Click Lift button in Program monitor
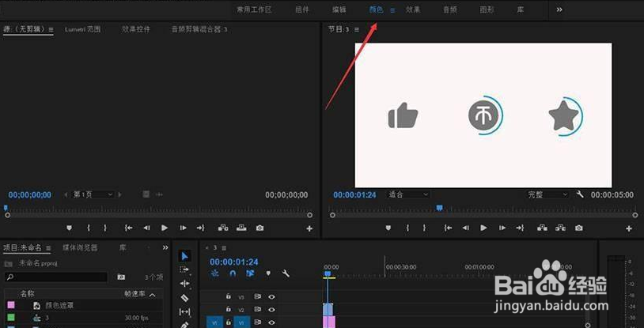The width and height of the screenshot is (644, 328). [542, 228]
